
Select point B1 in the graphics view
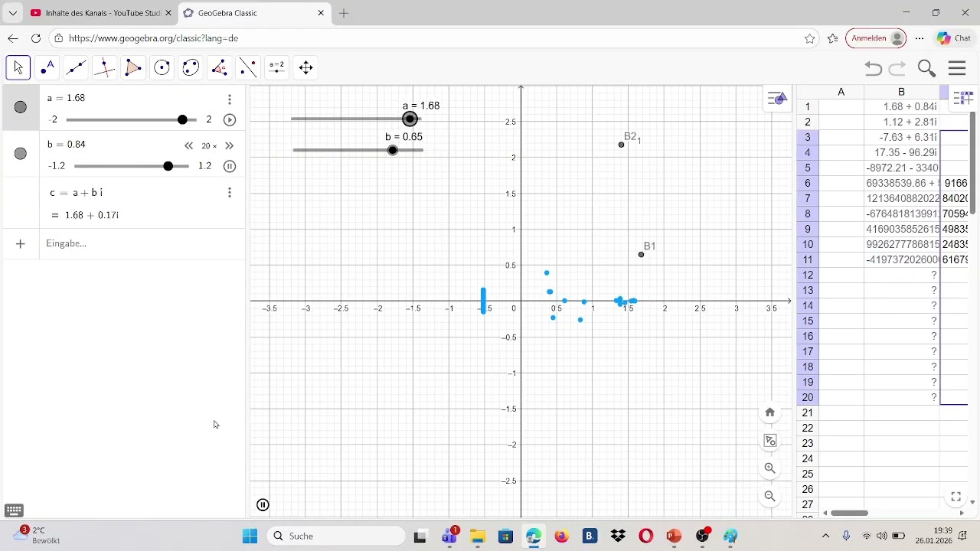click(x=642, y=254)
